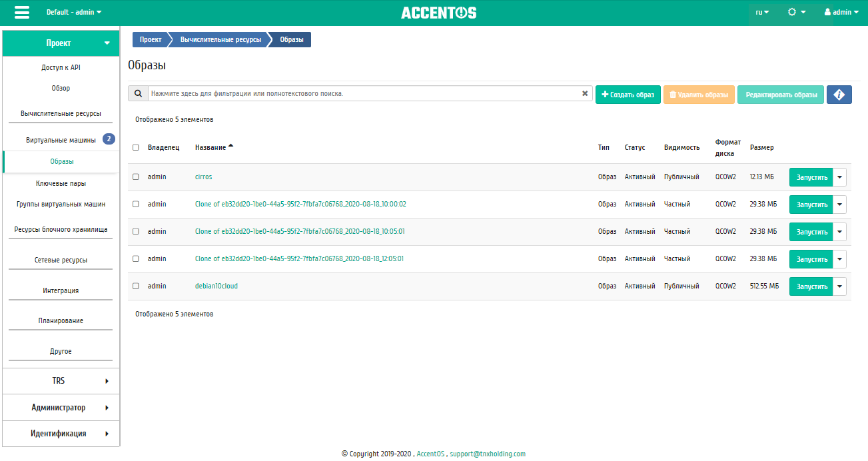This screenshot has width=868, height=461.
Task: Click the sort arrow beside Название
Action: (231, 146)
